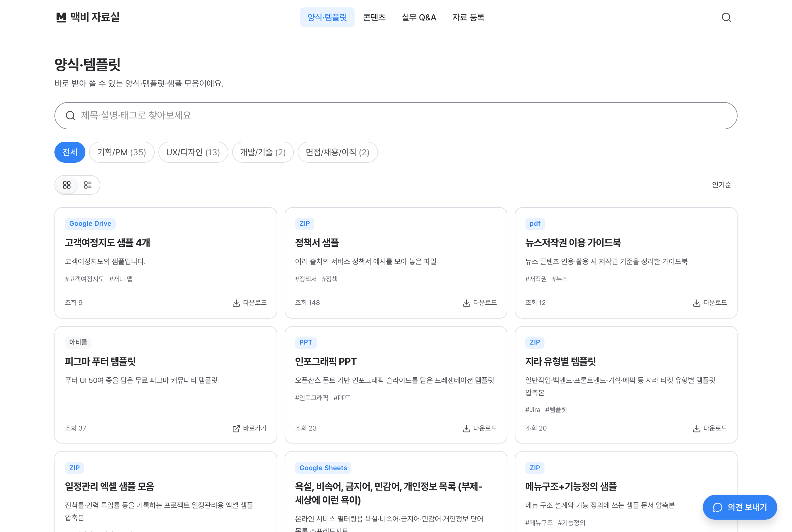Switch to grid view icon
Screen dimensions: 792x532
click(x=67, y=185)
